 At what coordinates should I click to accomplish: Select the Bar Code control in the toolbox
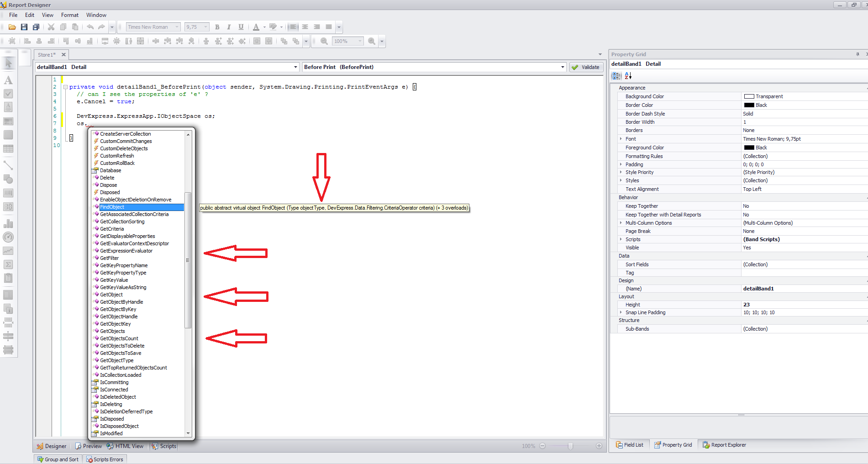click(x=8, y=193)
